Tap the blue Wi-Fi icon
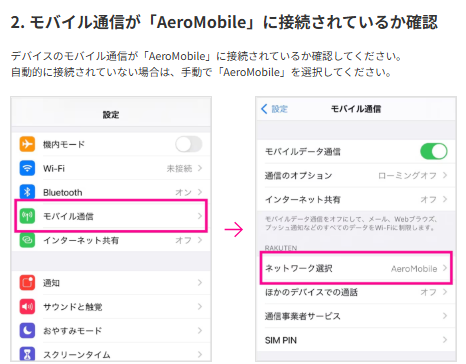Screen dimensions: 466x364 [x=27, y=168]
